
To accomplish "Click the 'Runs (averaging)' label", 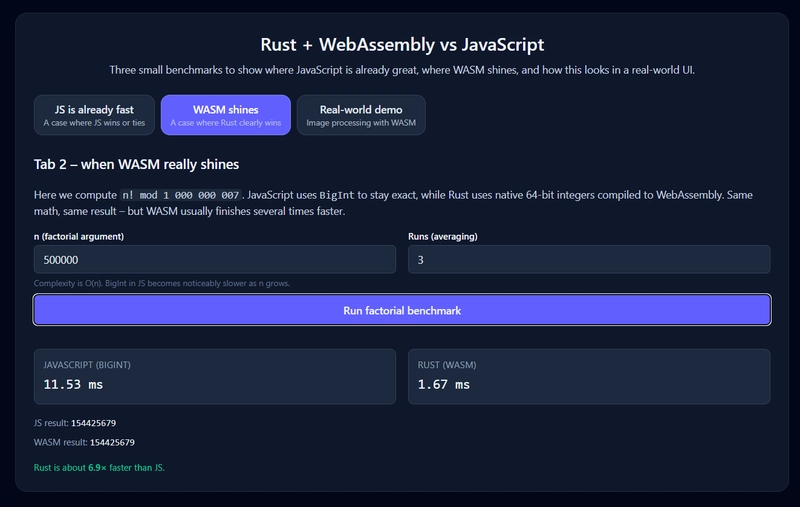I will pos(443,236).
